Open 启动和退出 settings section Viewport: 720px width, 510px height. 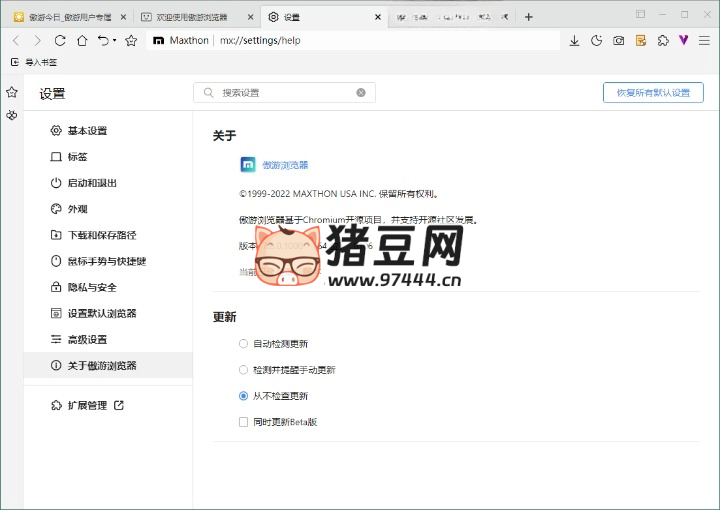[108, 183]
